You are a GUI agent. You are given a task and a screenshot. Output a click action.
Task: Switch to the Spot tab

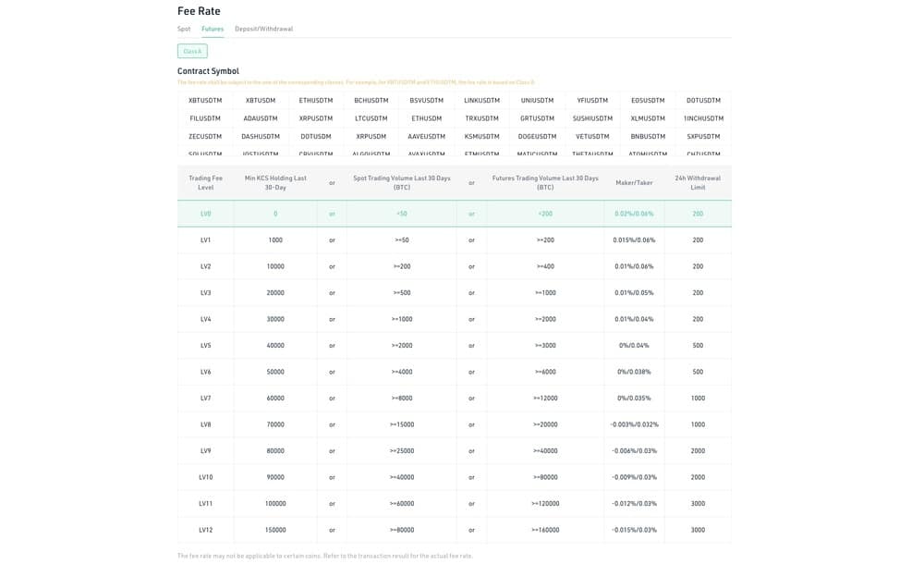[184, 29]
